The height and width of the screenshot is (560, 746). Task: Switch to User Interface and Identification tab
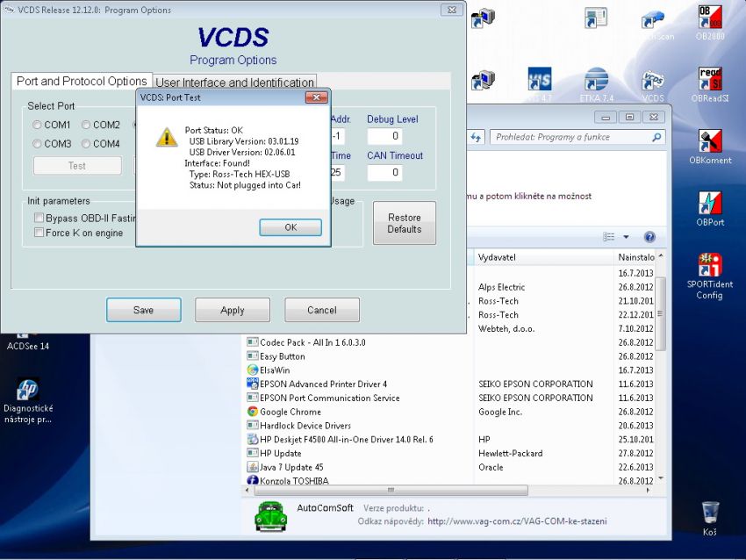tap(234, 83)
